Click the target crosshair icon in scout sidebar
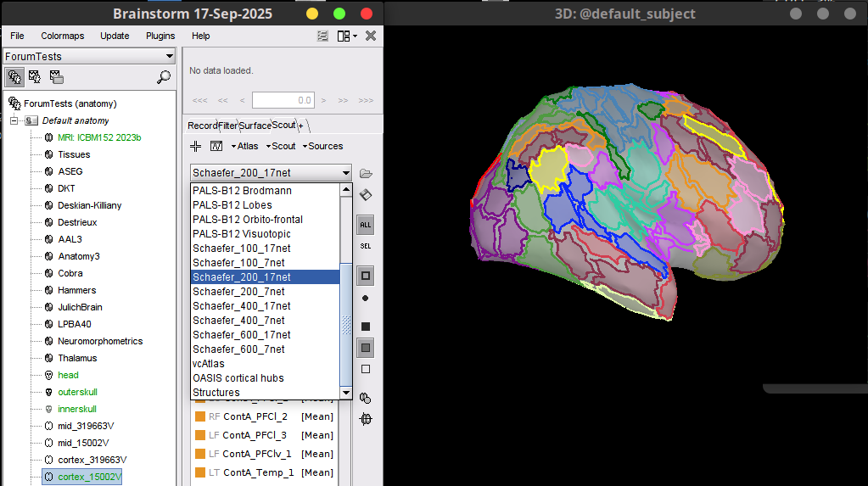This screenshot has width=868, height=486. 366,419
